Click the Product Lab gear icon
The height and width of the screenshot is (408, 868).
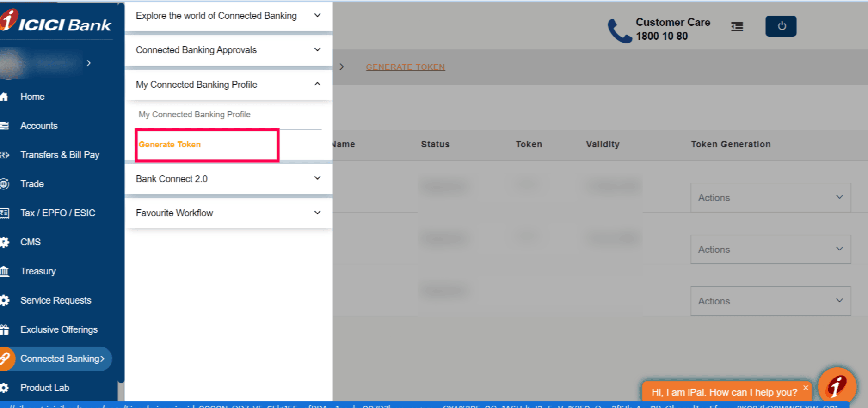pyautogui.click(x=4, y=388)
